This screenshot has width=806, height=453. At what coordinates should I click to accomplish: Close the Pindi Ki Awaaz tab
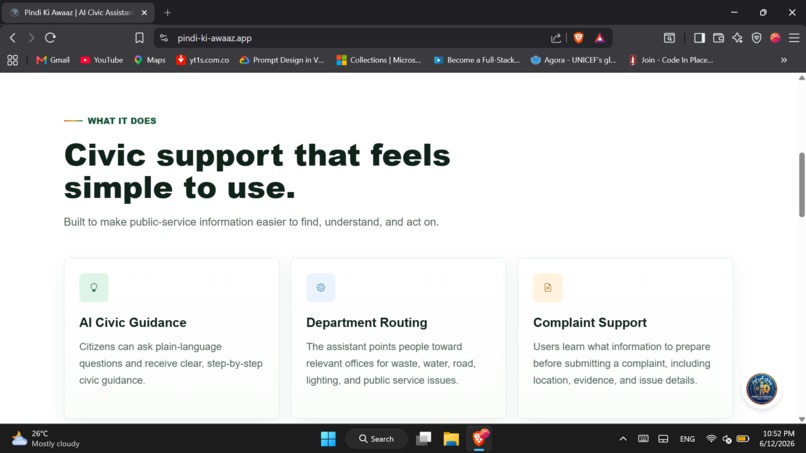(144, 12)
